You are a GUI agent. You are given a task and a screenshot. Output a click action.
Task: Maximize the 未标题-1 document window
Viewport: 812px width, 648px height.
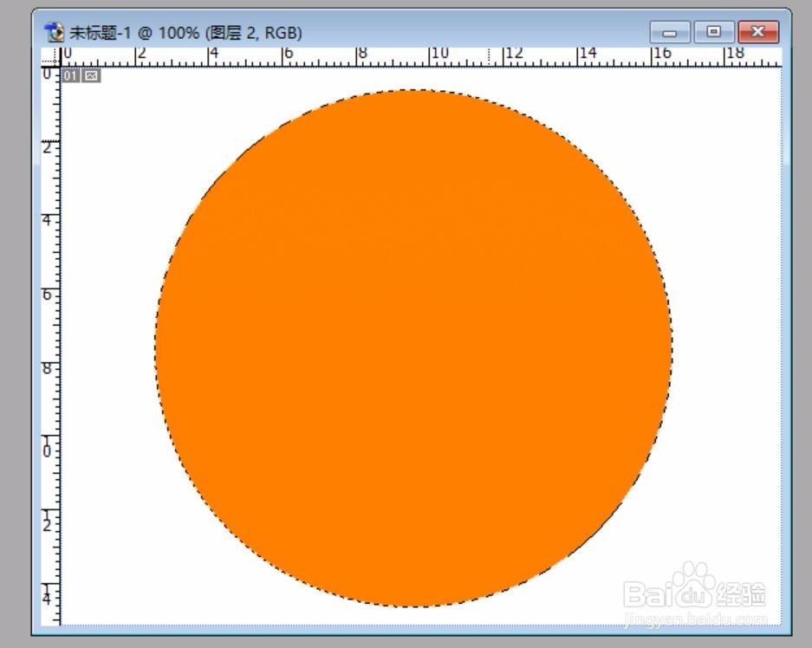point(713,32)
